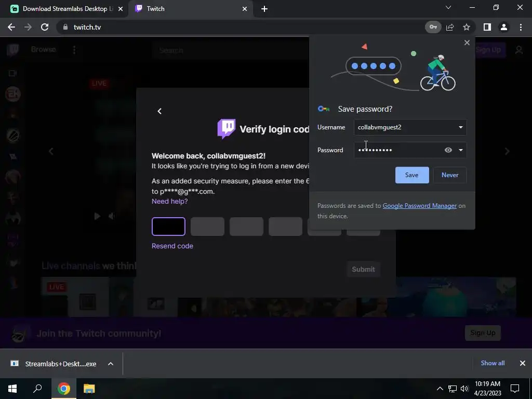Click the Chrome taskbar icon

click(64, 389)
